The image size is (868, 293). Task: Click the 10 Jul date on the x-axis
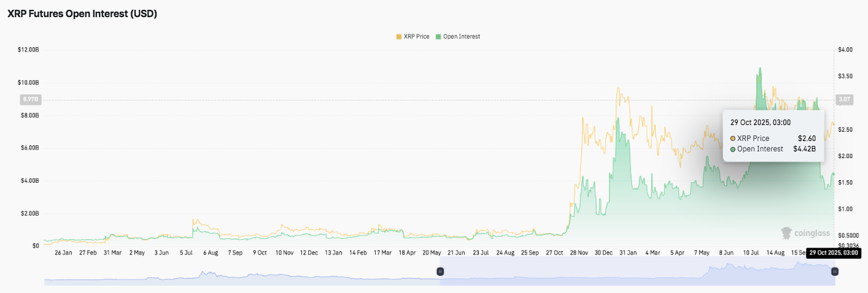[x=752, y=253]
